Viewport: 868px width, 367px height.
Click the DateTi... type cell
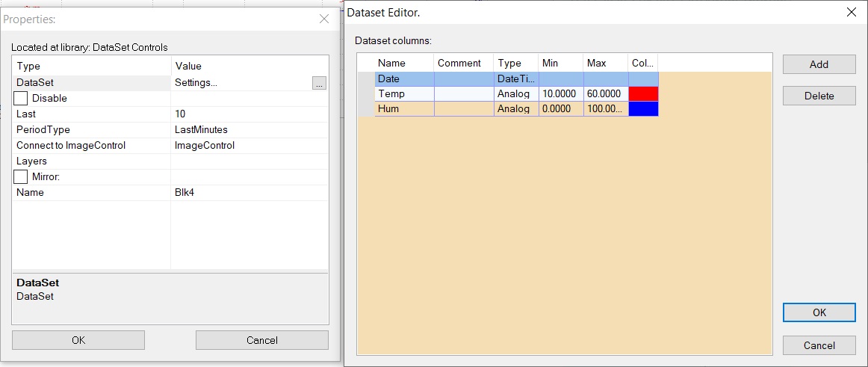click(x=516, y=79)
